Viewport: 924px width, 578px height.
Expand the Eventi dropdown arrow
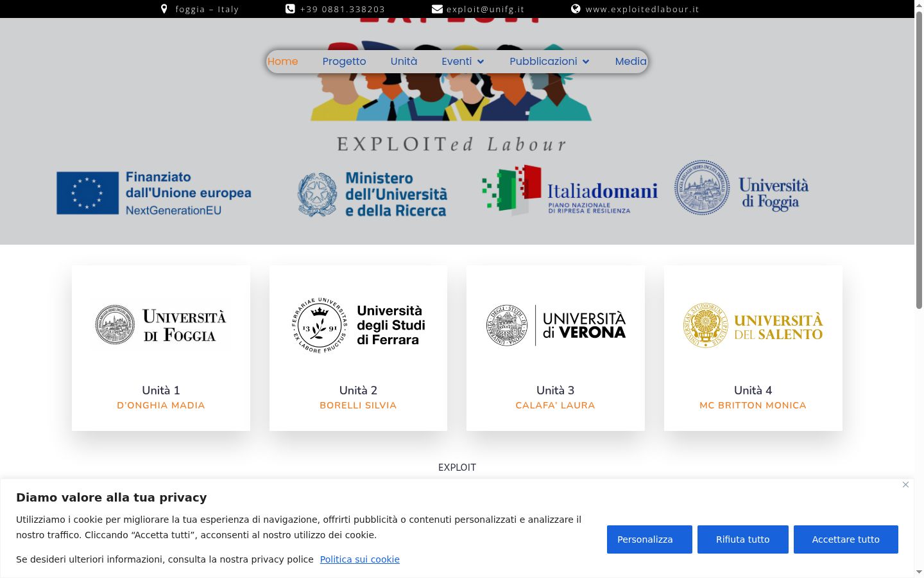pyautogui.click(x=481, y=62)
